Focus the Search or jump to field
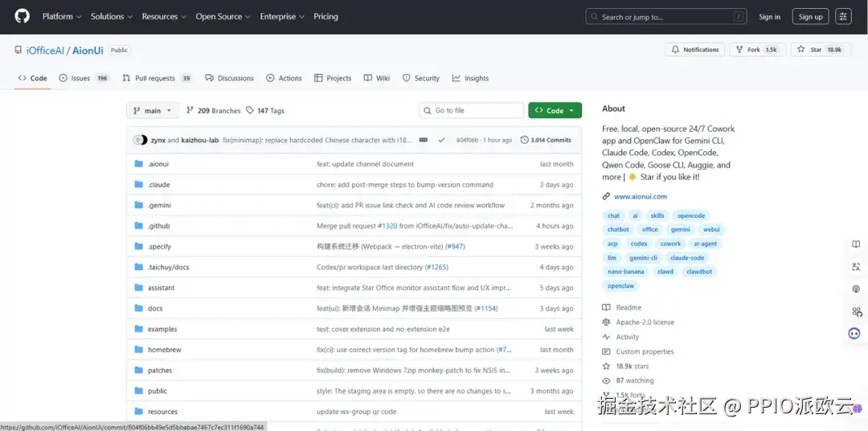The width and height of the screenshot is (868, 431). pyautogui.click(x=666, y=17)
